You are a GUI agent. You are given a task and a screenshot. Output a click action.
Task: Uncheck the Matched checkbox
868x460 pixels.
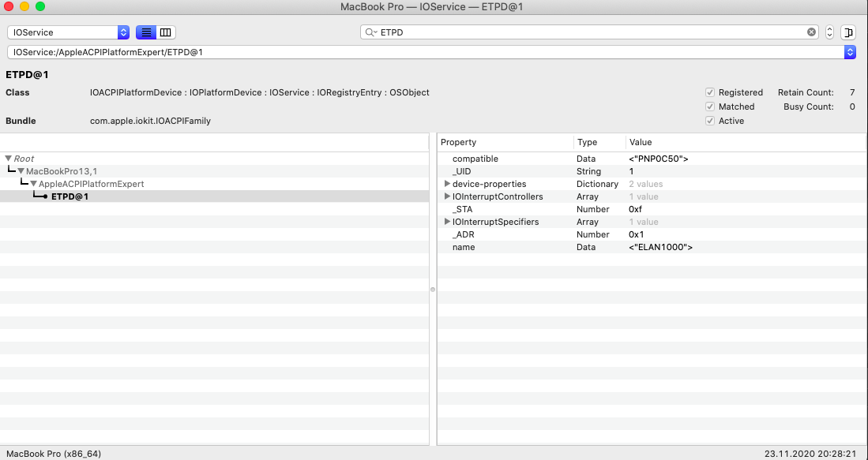710,106
